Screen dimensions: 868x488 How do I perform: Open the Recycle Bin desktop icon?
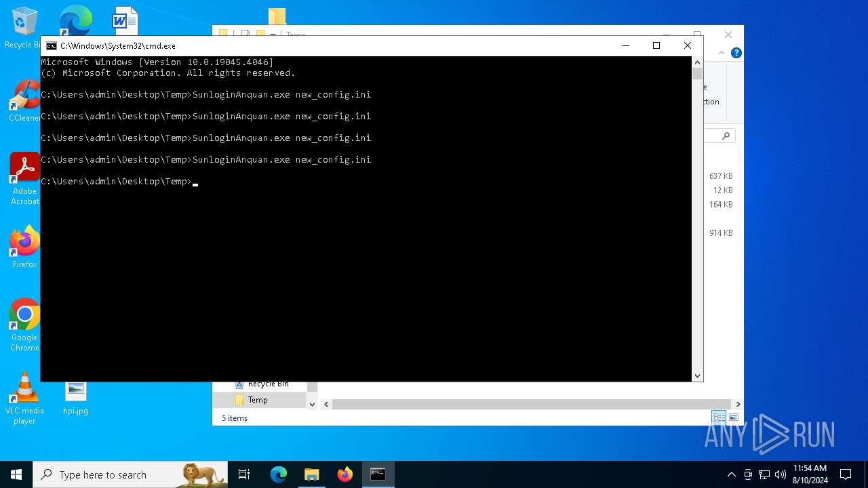point(24,27)
